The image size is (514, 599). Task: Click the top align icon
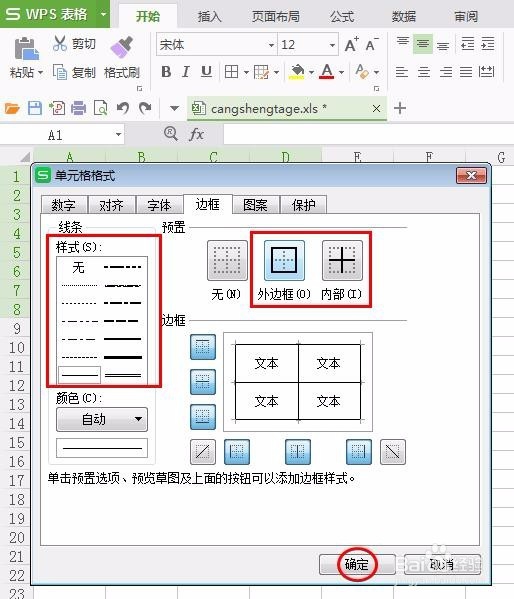(x=402, y=41)
